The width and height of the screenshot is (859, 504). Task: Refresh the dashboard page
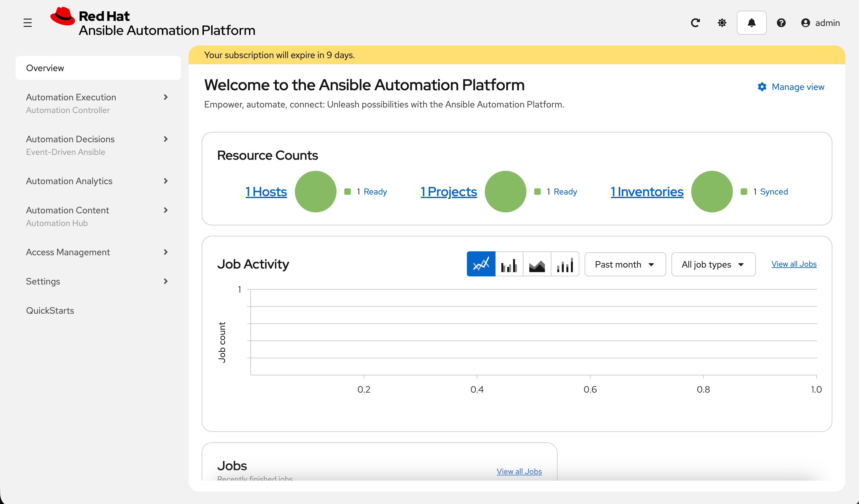(x=695, y=23)
